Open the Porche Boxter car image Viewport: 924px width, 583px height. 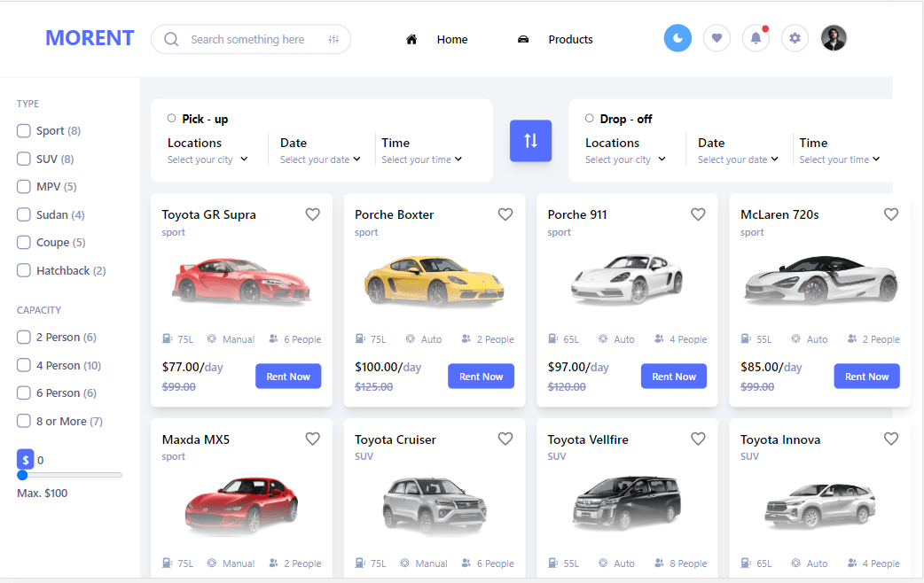click(435, 280)
